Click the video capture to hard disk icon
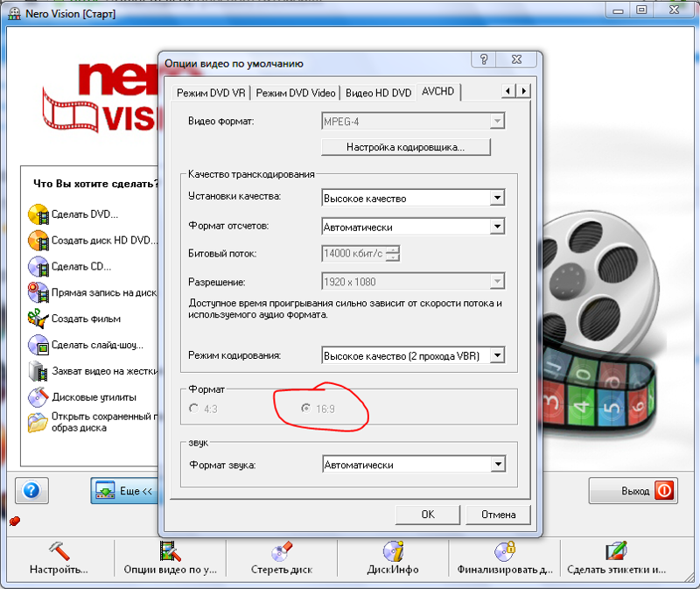This screenshot has height=589, width=700. tap(38, 370)
